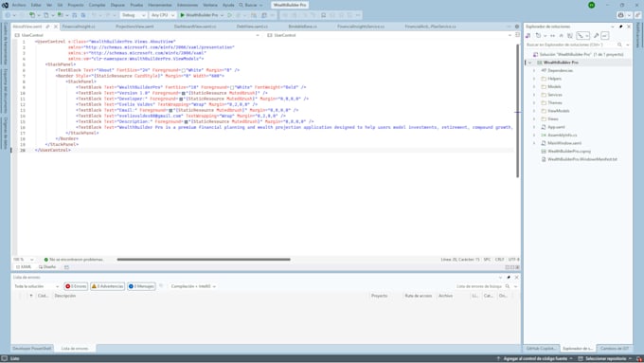Expand the ViewModels folder node
The width and height of the screenshot is (644, 363).
click(534, 111)
